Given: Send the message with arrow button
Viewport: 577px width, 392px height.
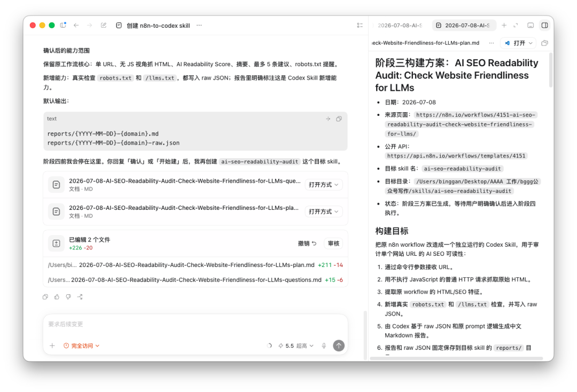Looking at the screenshot, I should pos(339,346).
